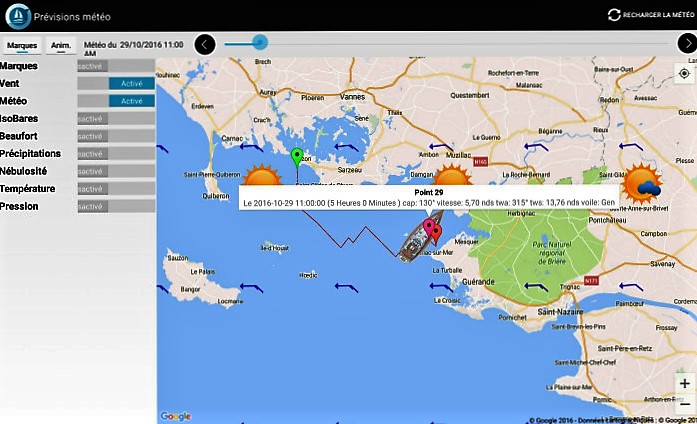Click the wind barb near Béganne

click(536, 147)
